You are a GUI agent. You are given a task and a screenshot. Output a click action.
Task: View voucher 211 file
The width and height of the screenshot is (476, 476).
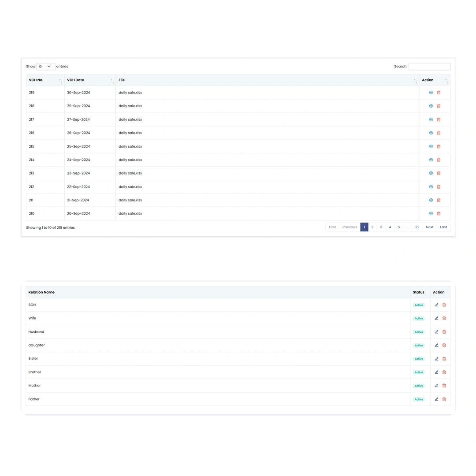pos(431,200)
